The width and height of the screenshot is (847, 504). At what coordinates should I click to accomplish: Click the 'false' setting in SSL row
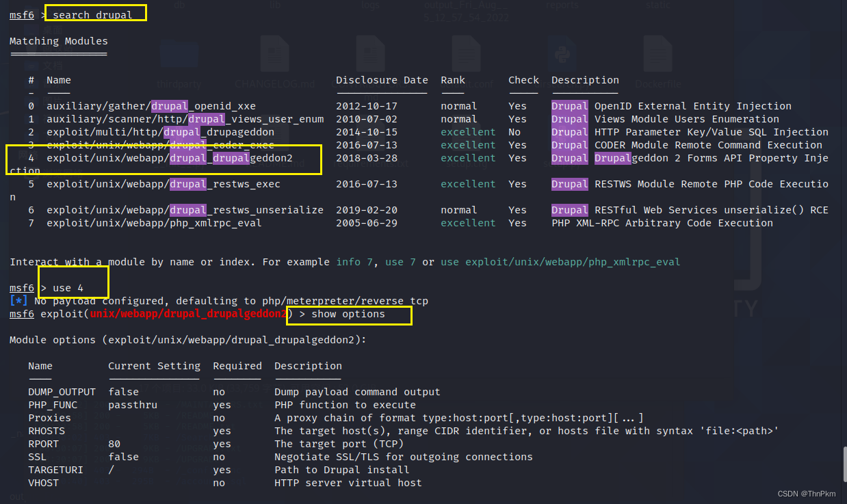[123, 457]
